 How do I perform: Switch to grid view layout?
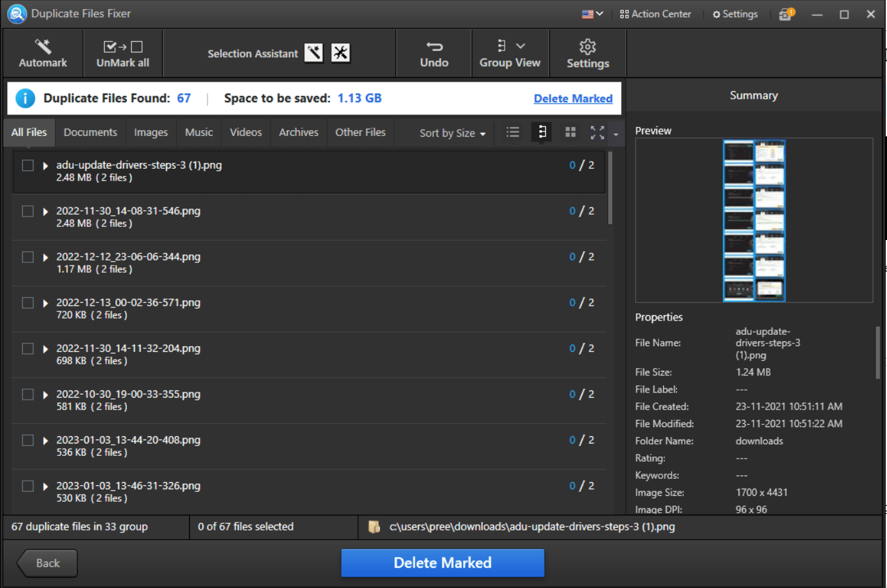pos(570,131)
